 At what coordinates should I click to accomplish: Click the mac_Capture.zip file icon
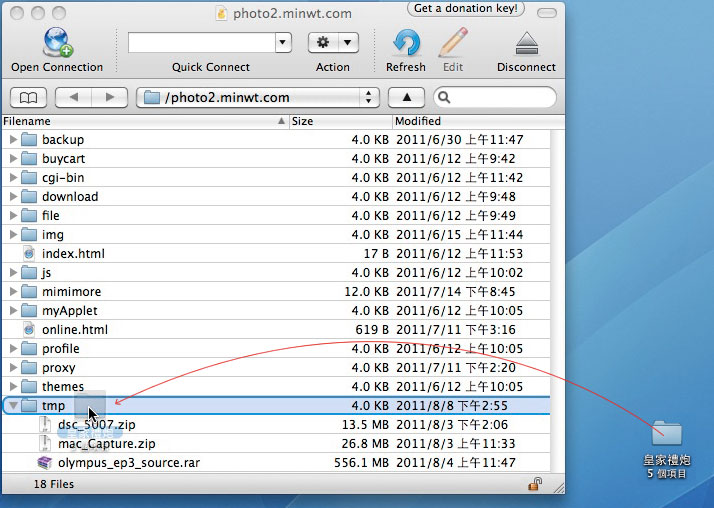45,443
